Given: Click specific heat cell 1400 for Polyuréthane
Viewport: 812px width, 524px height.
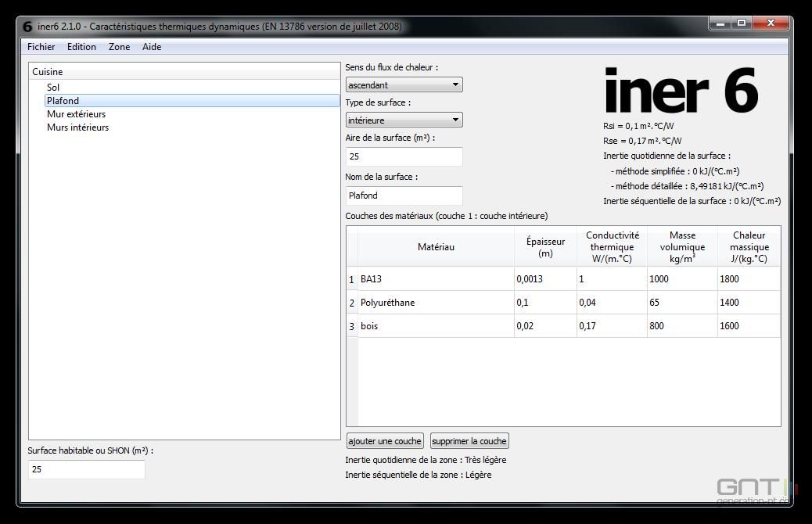Looking at the screenshot, I should pos(749,303).
